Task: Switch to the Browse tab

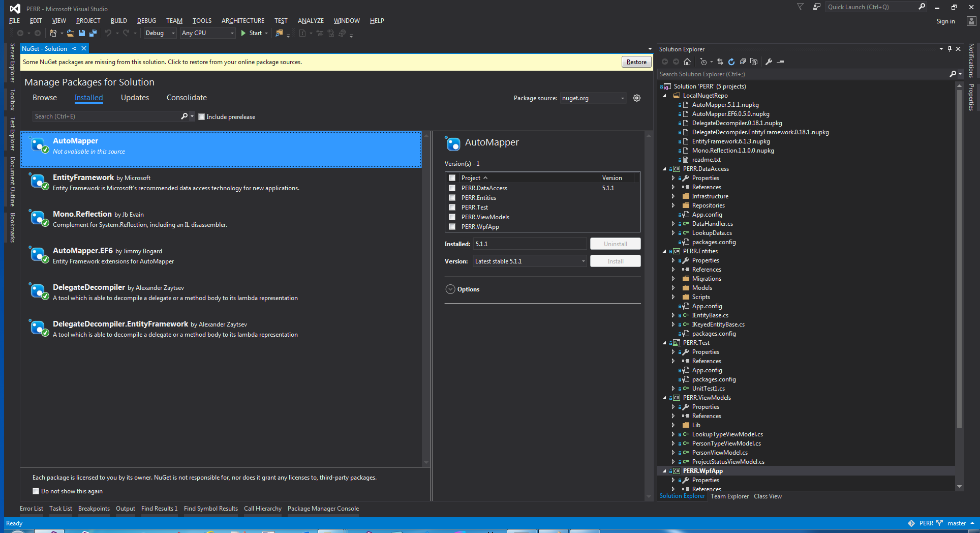Action: tap(45, 98)
